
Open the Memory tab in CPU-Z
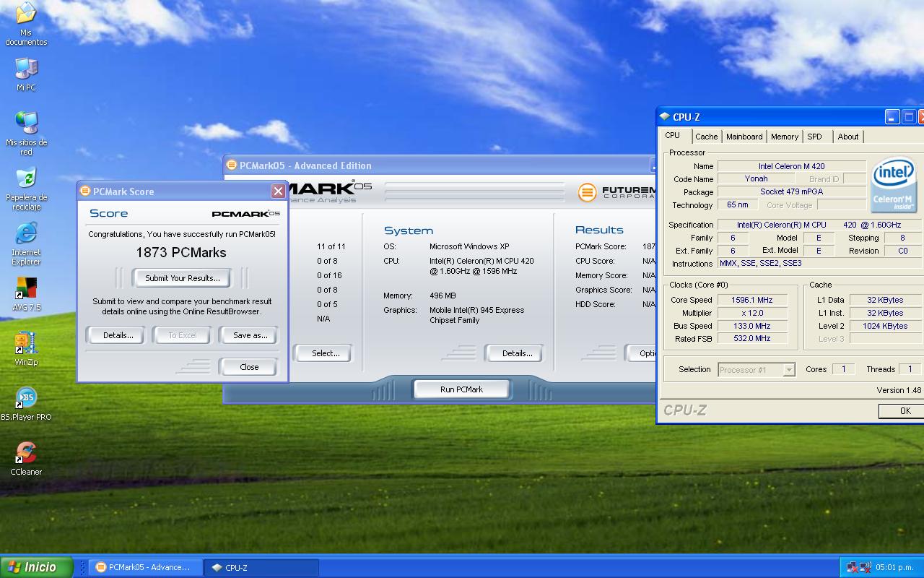785,137
